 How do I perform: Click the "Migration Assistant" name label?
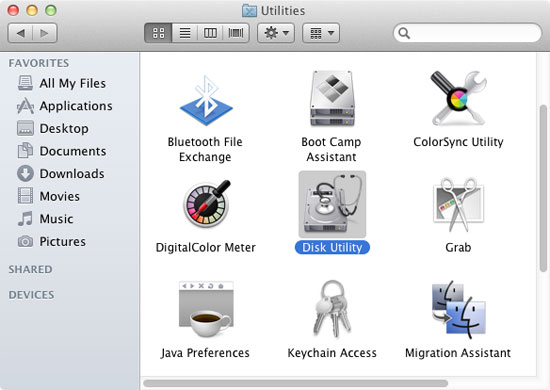pos(458,353)
